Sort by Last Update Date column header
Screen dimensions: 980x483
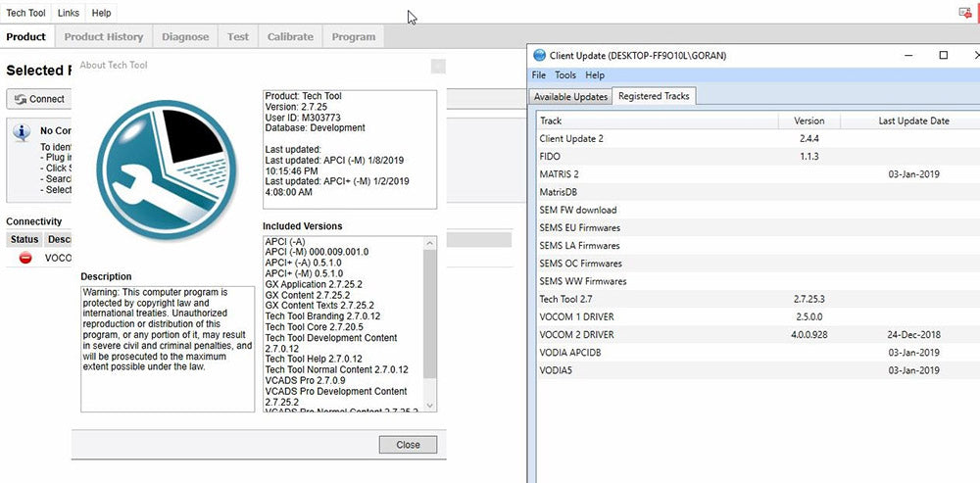913,121
